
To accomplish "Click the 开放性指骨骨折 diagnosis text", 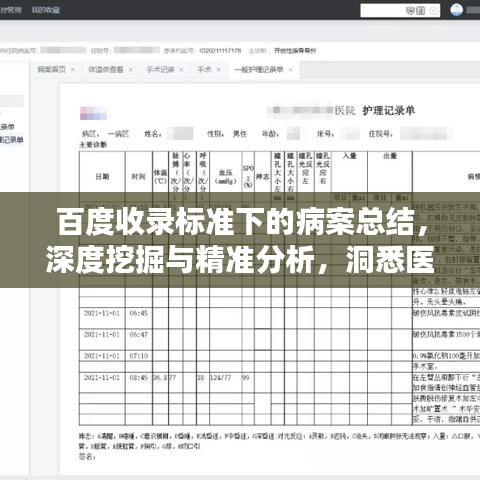I will (x=295, y=51).
